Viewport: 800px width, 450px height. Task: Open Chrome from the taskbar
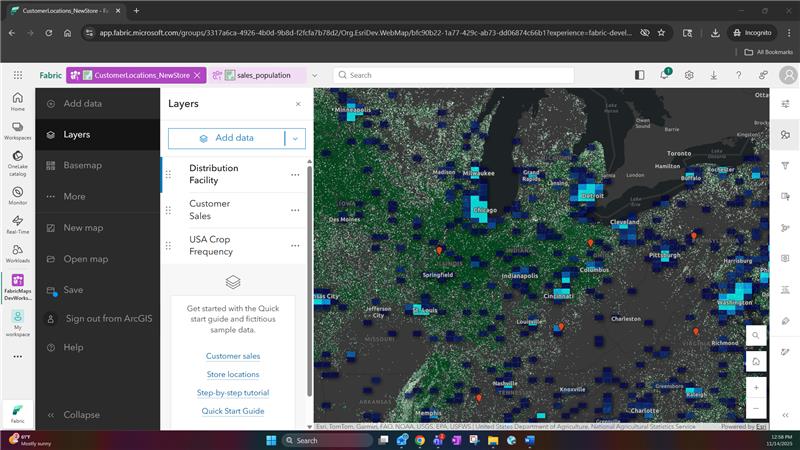pyautogui.click(x=420, y=440)
